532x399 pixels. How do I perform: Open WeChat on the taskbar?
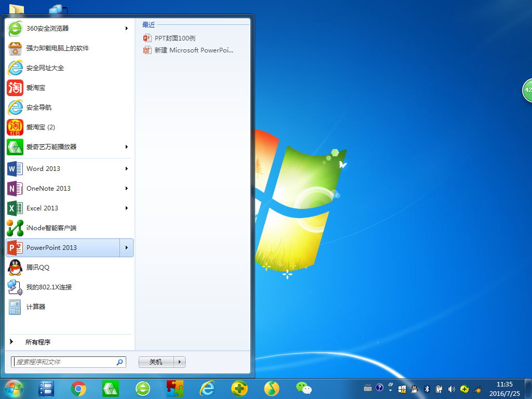pos(303,388)
